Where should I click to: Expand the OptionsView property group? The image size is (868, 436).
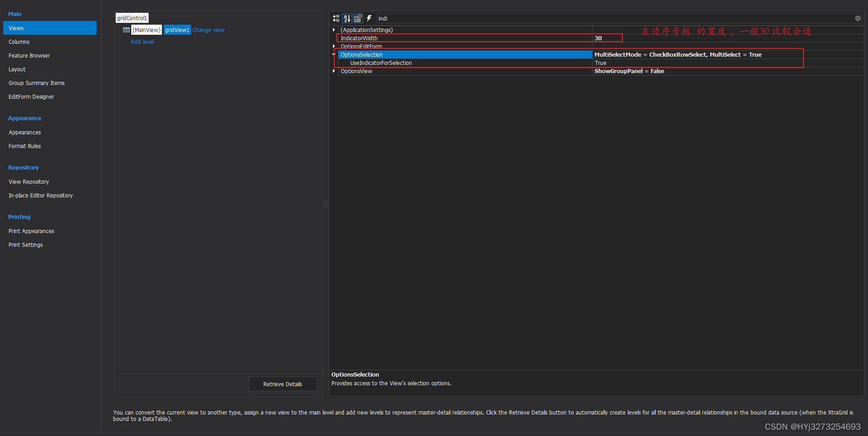pos(334,71)
